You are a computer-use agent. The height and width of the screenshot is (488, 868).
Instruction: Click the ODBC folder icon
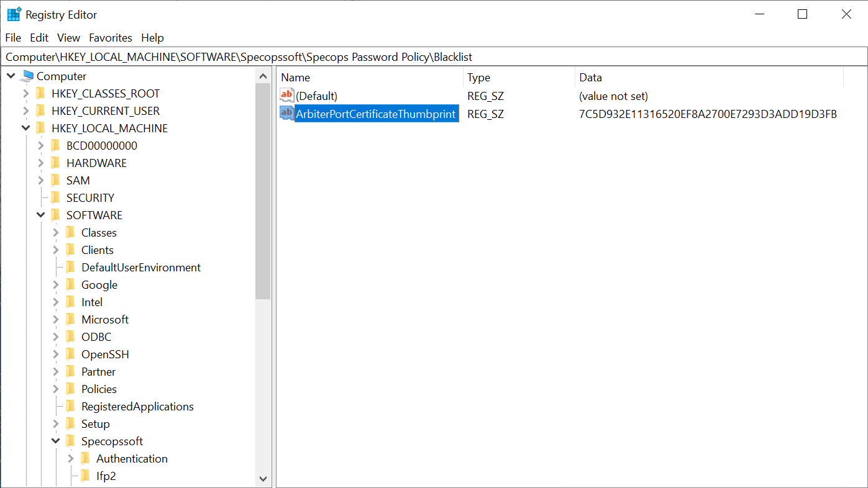click(71, 337)
